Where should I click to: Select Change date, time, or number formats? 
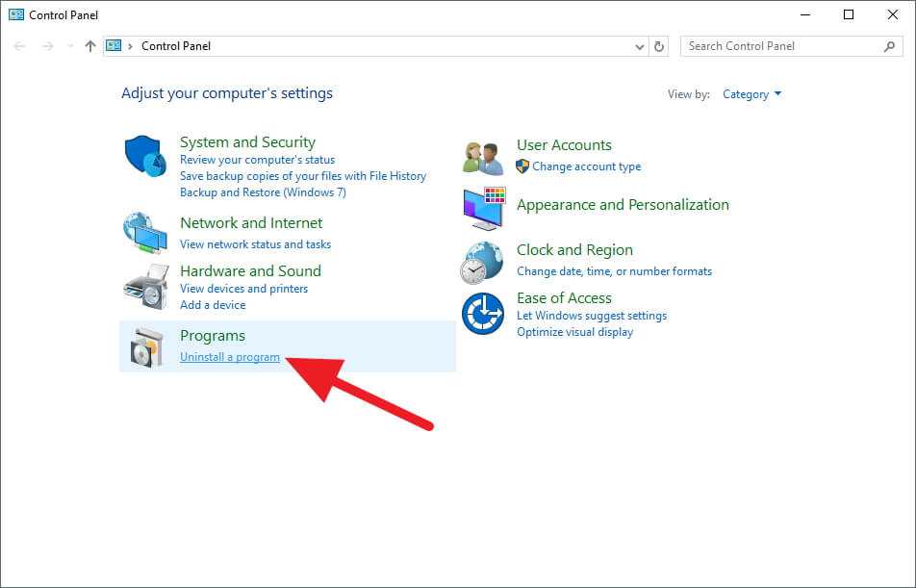(614, 271)
